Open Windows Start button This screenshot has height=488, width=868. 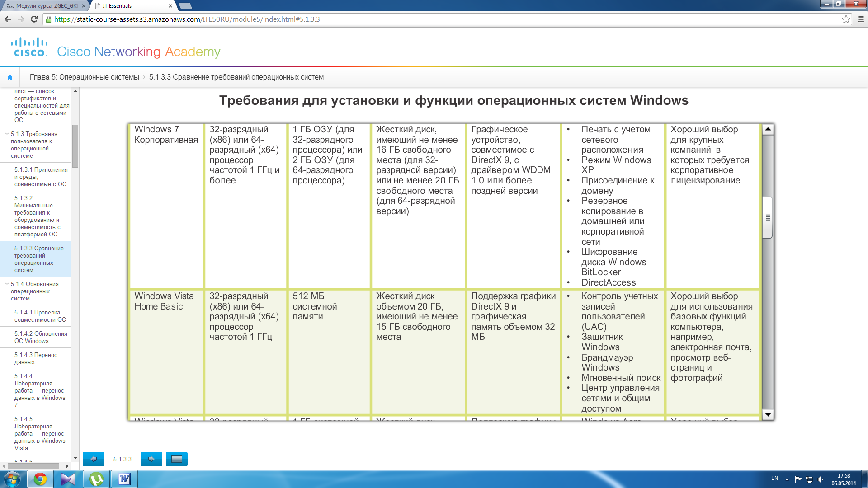tap(12, 479)
